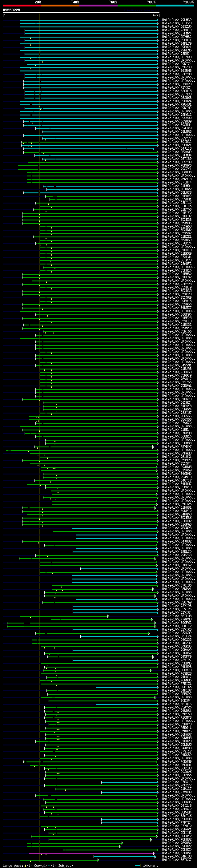The height and width of the screenshot is (868, 197).
Task: Select the UniRef100_Q45FF9 label
Action: tap(177, 657)
